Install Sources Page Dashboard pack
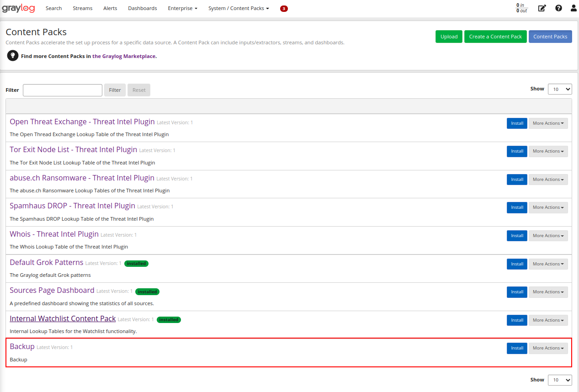This screenshot has height=392, width=579. pos(517,292)
